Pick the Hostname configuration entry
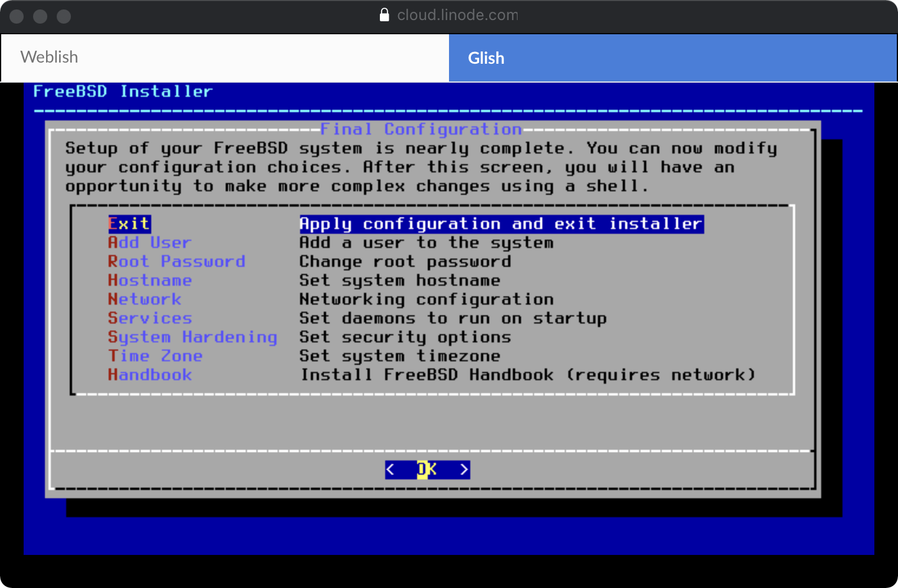This screenshot has height=588, width=898. point(149,280)
